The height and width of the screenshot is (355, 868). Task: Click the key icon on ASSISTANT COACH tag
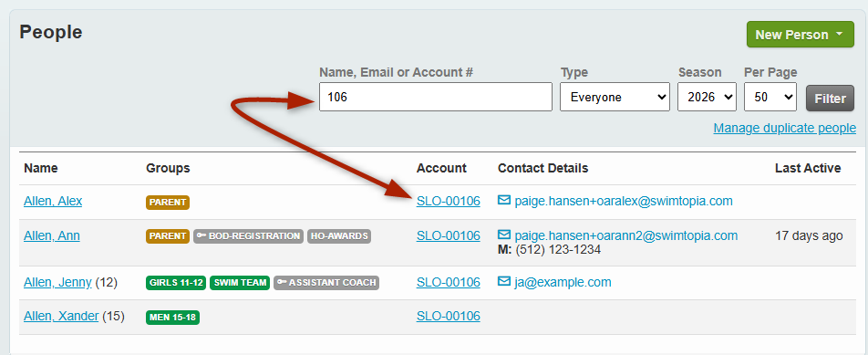(x=282, y=283)
